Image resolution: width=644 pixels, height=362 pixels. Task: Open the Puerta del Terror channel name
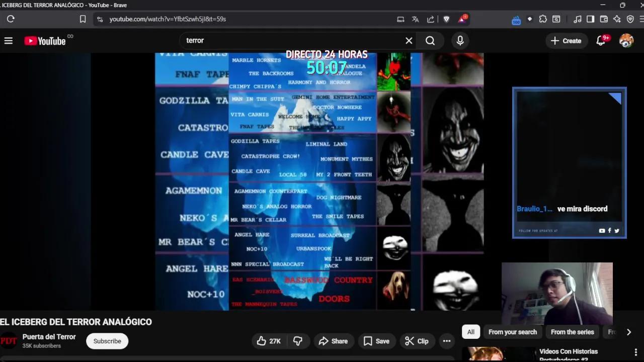click(x=49, y=337)
